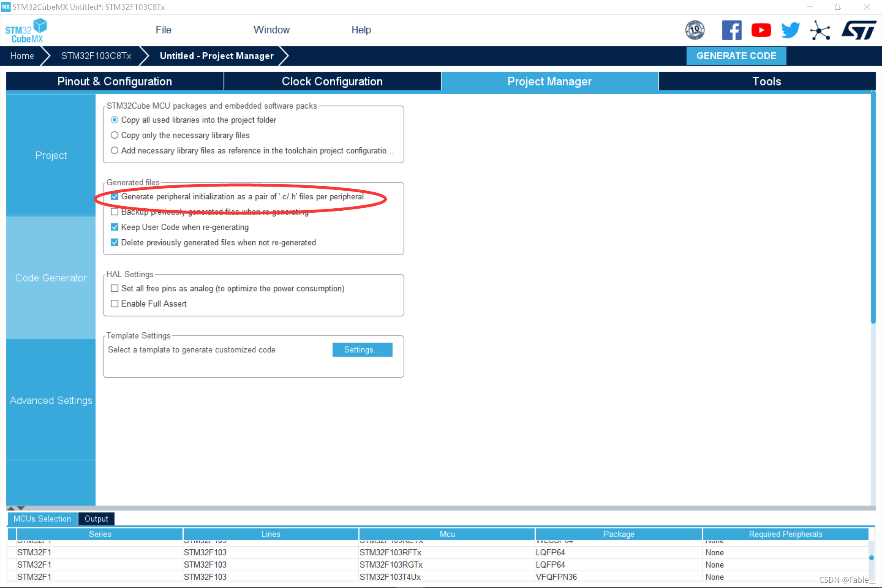Enable Generate peripheral initialization checkbox
The image size is (882, 588).
[115, 196]
